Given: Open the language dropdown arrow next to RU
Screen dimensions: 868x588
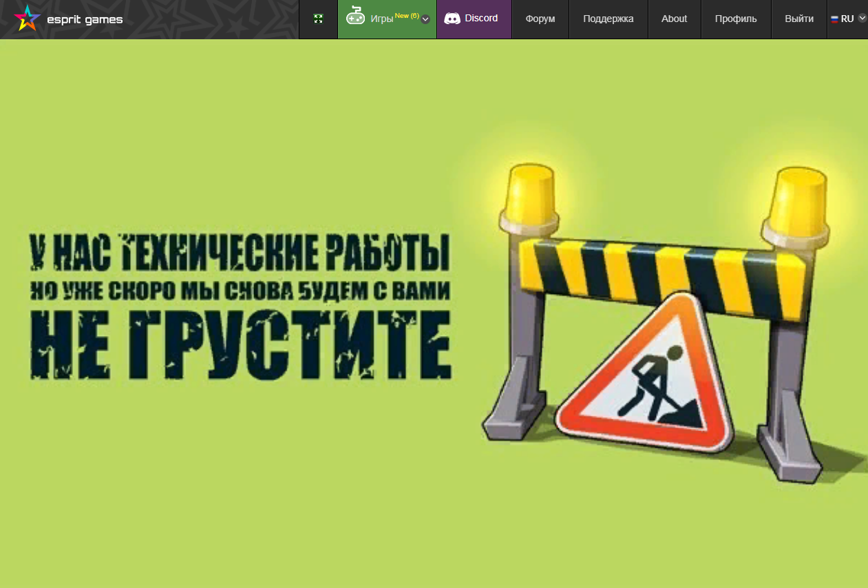Looking at the screenshot, I should pyautogui.click(x=862, y=19).
